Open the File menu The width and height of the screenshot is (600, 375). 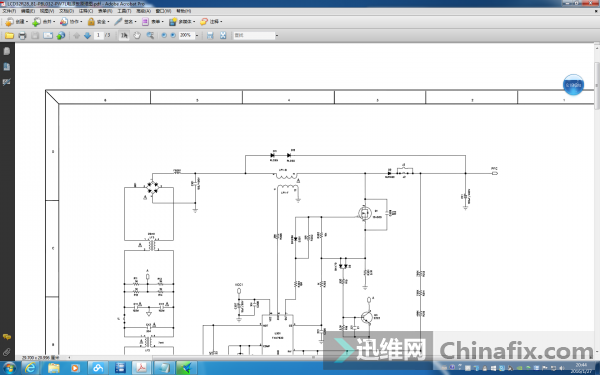click(x=9, y=11)
